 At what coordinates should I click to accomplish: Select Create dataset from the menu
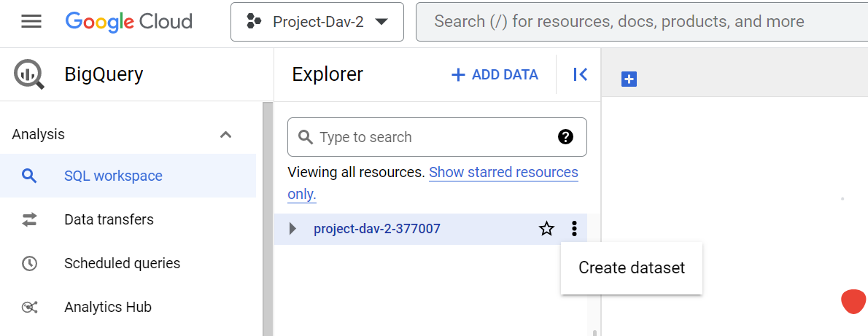pos(632,268)
